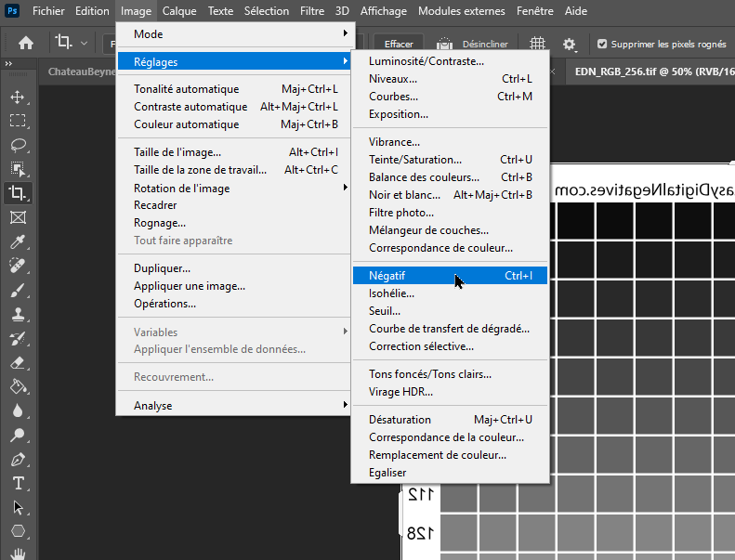Image resolution: width=735 pixels, height=560 pixels.
Task: Choose Filtre photo... adjustment
Action: coord(450,213)
